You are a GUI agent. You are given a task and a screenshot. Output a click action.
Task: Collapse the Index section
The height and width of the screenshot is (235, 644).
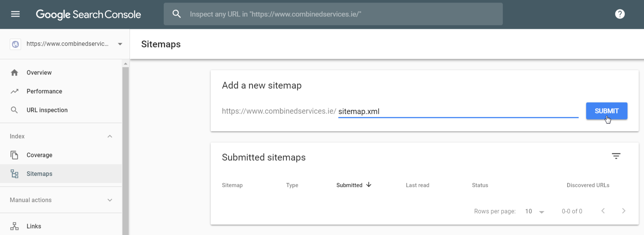click(110, 136)
